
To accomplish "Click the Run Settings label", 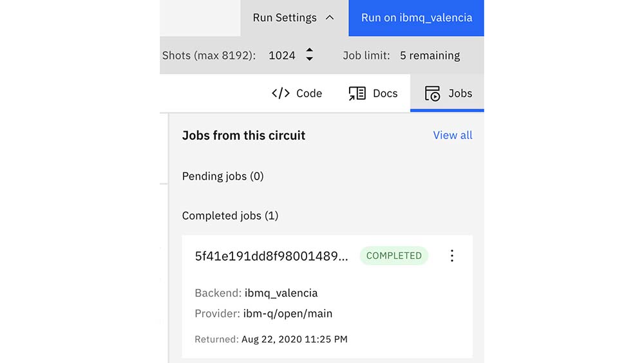I will 285,18.
